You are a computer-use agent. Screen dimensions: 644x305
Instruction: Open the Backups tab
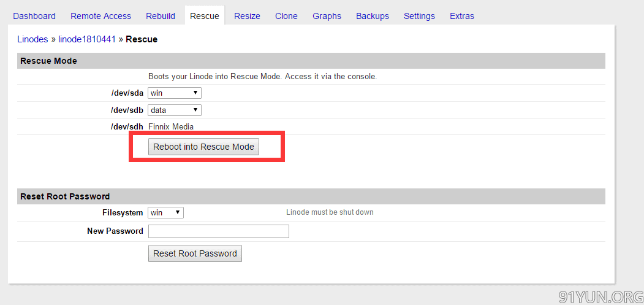[x=373, y=16]
